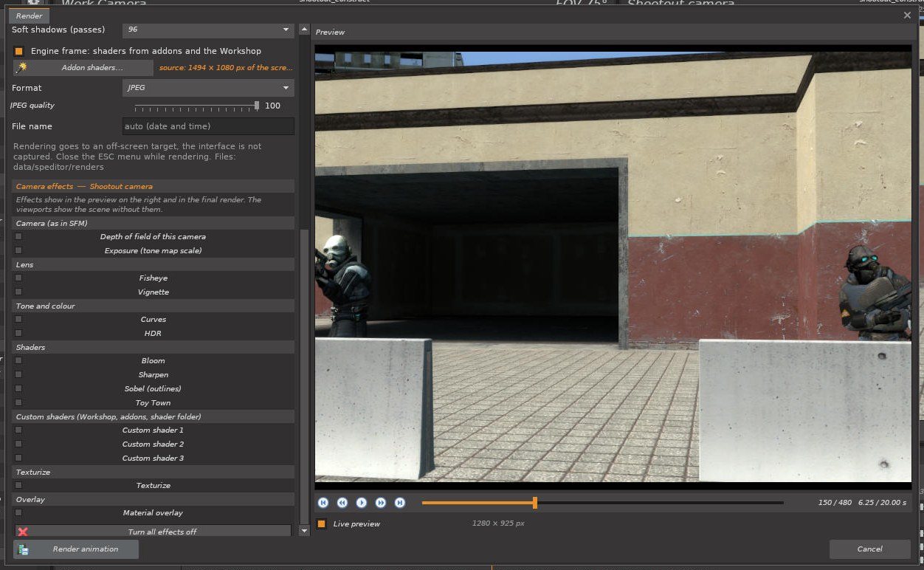Image resolution: width=924 pixels, height=570 pixels.
Task: Click the 'Custom shaders' section header
Action: (154, 416)
